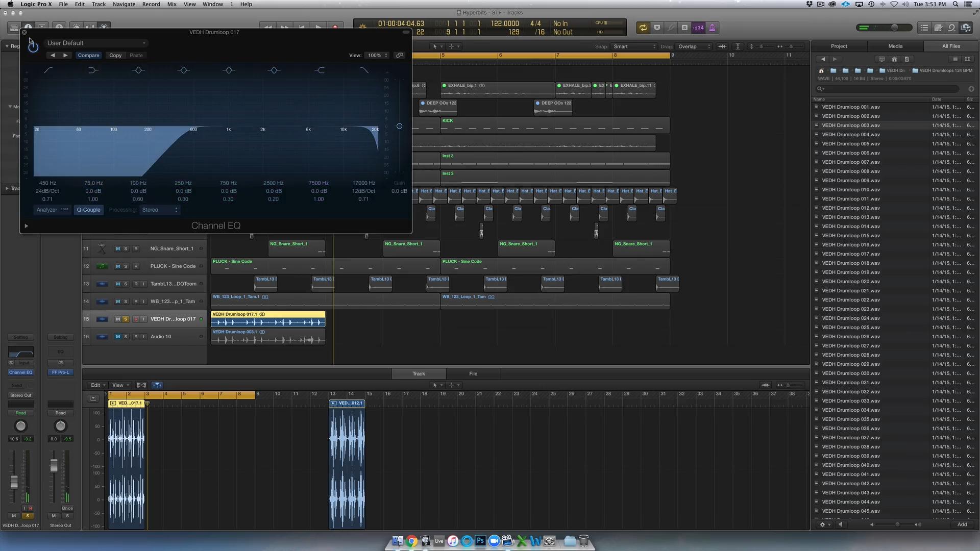
Task: Select the high shelf band icon
Action: coord(319,70)
